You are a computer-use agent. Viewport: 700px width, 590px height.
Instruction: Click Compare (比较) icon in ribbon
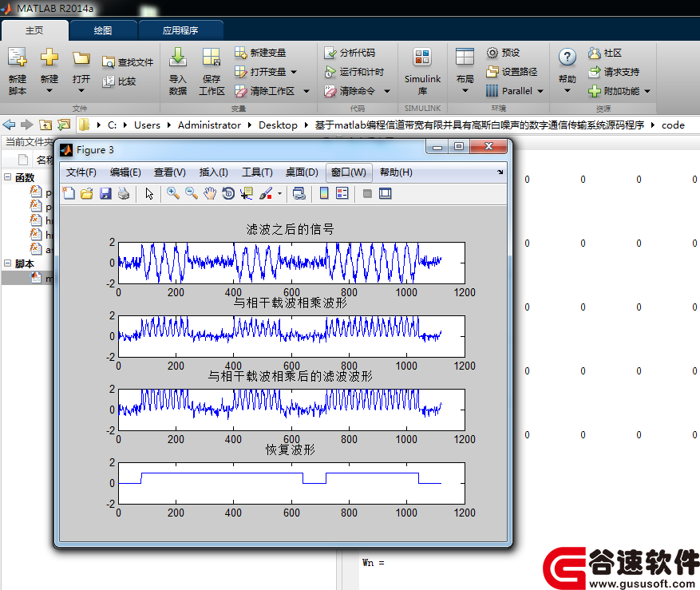(x=109, y=81)
